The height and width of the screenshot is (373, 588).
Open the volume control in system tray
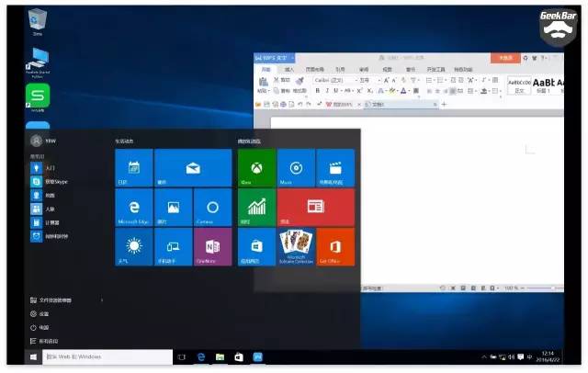coord(512,357)
